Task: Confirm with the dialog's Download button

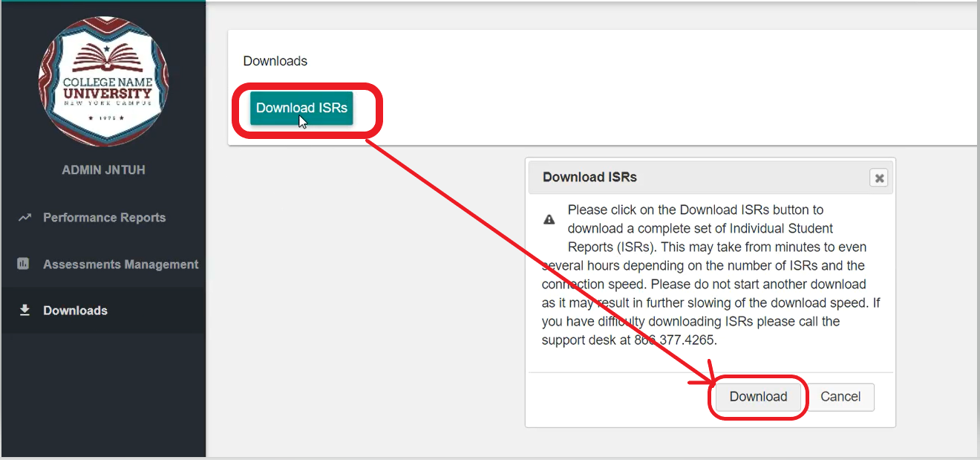Action: point(758,397)
